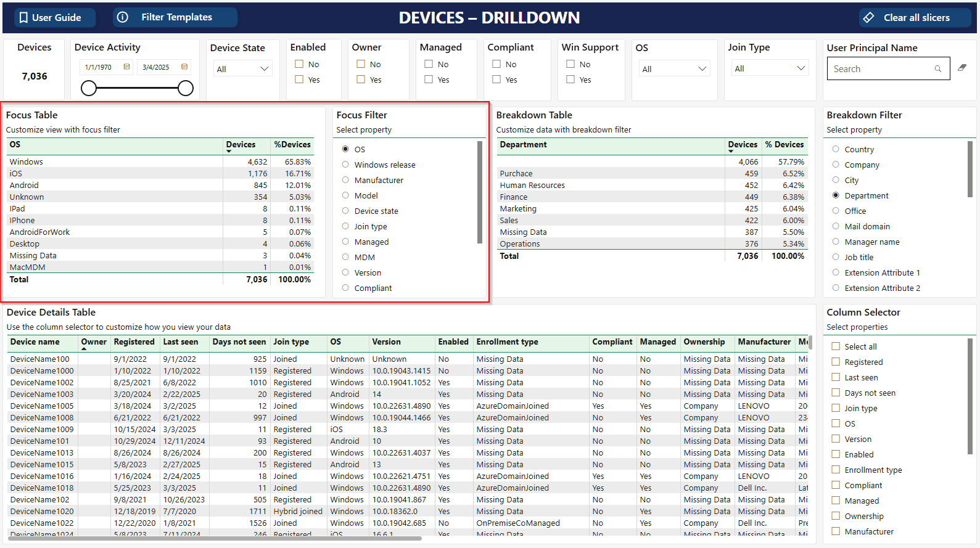Open the end date calendar picker icon
Image resolution: width=980 pixels, height=548 pixels.
click(184, 67)
